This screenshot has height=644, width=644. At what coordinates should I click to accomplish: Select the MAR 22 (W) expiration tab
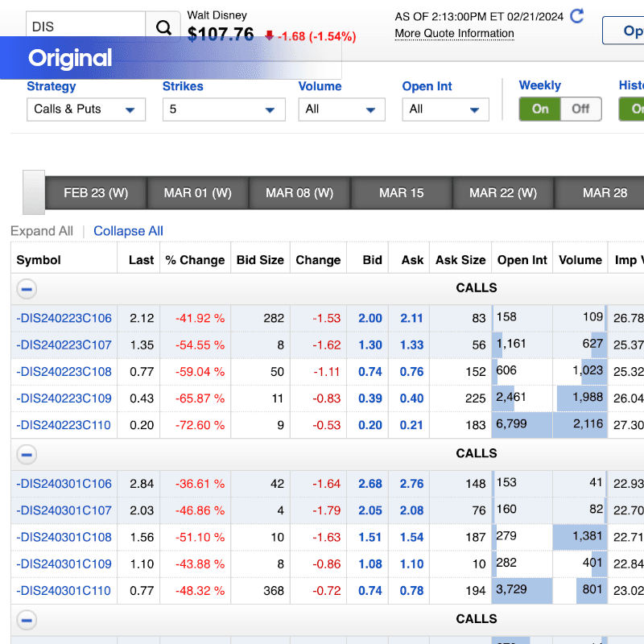tap(503, 192)
